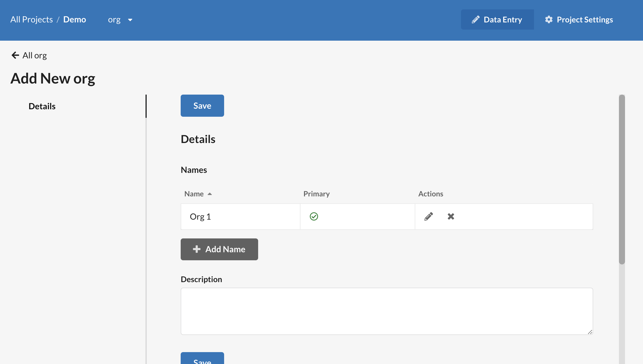This screenshot has width=643, height=364.
Task: Click the green primary checkmark for Org 1
Action: coord(314,216)
